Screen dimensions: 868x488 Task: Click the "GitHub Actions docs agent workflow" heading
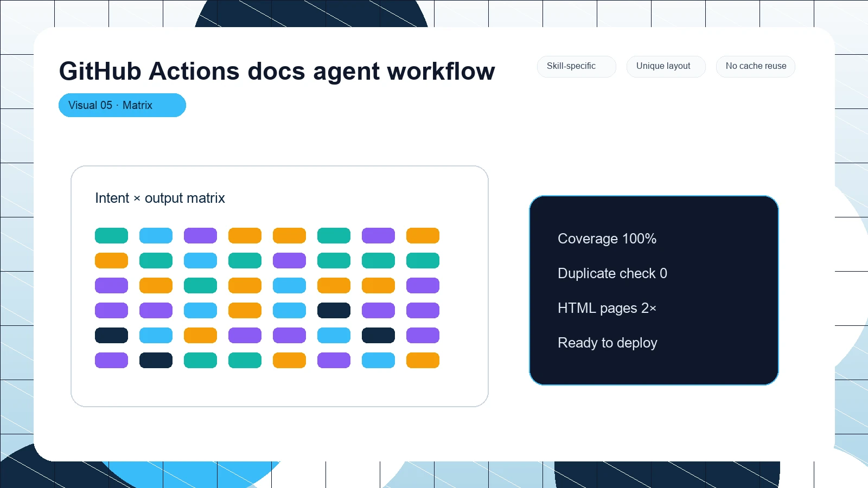(x=277, y=71)
